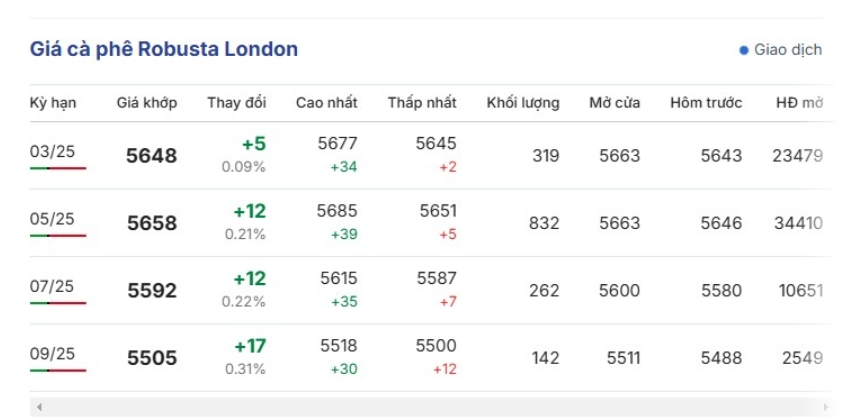Click the 5648 matched price
This screenshot has width=857, height=418.
click(152, 156)
